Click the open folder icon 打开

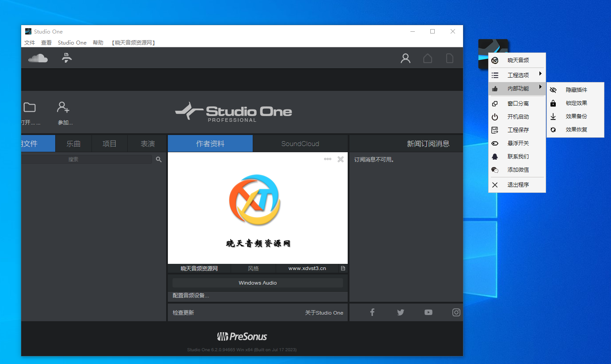click(30, 107)
